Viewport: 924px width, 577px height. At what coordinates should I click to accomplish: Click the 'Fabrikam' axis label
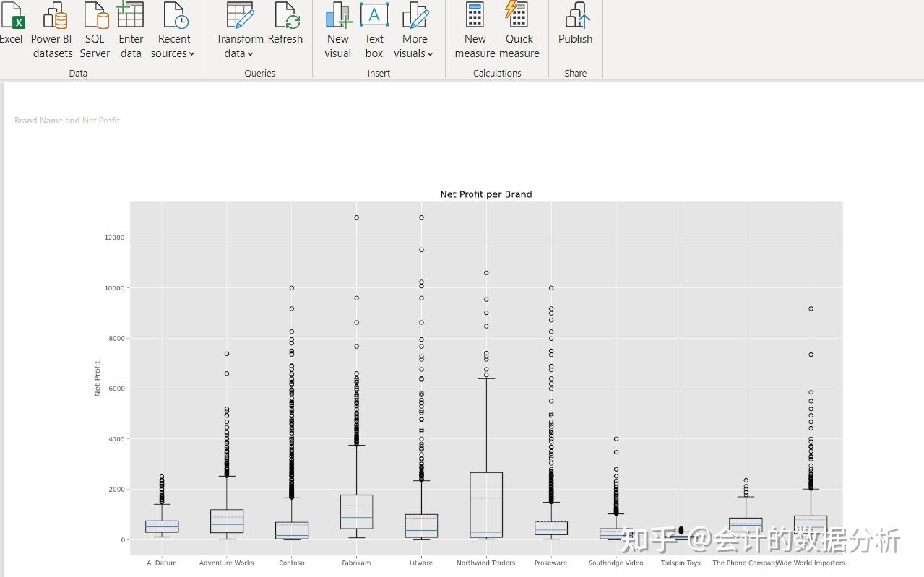point(356,563)
